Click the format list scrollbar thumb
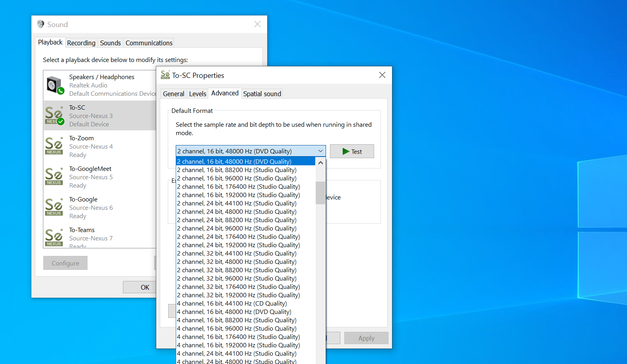 coord(320,193)
